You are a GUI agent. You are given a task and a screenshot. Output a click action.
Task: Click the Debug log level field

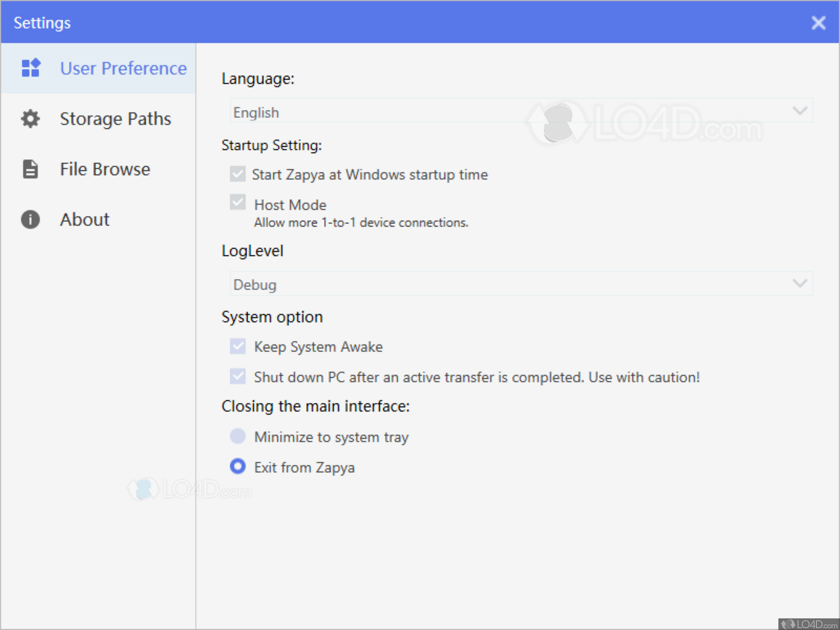[x=504, y=284]
